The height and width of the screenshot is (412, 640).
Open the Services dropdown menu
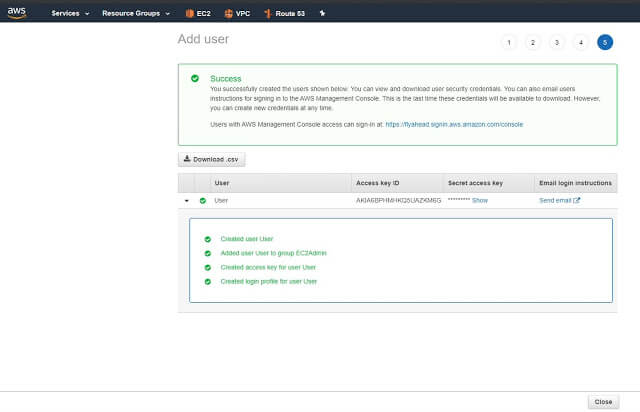tap(70, 14)
